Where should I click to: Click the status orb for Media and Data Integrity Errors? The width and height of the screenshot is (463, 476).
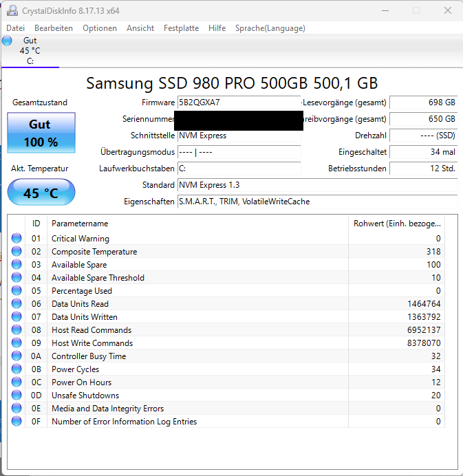17,408
